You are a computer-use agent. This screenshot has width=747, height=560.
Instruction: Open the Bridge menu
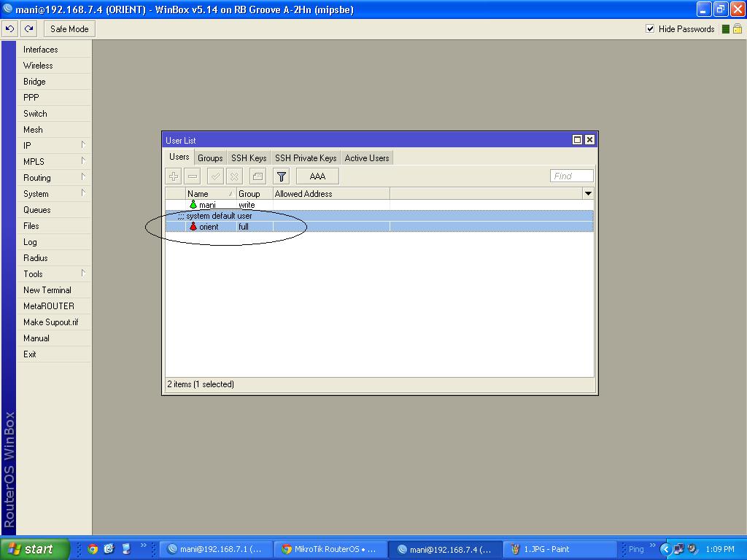pyautogui.click(x=53, y=82)
